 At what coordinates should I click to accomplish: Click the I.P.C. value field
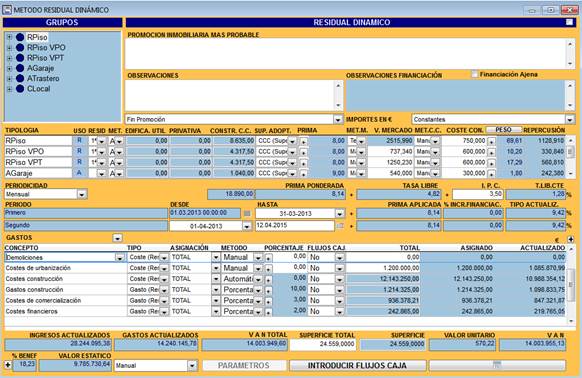(x=477, y=194)
